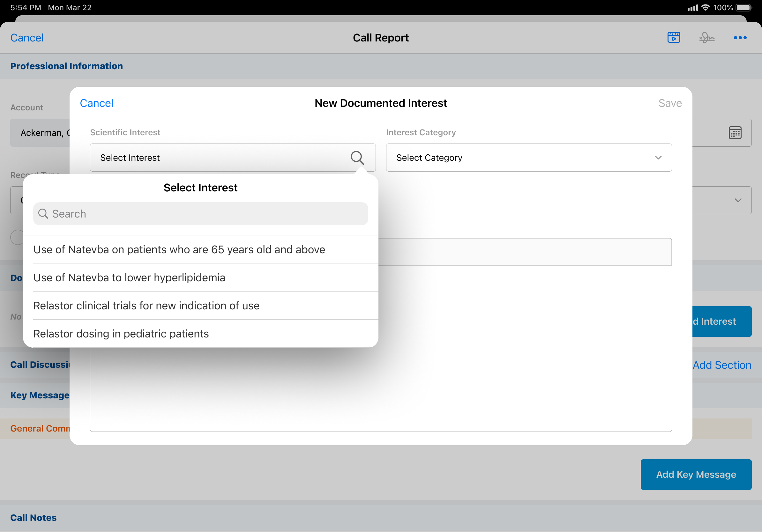Select Natevba on patients 65 years and above

179,249
